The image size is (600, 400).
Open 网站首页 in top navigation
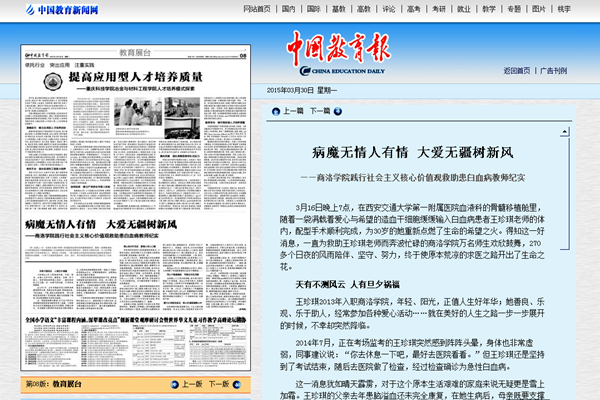coord(256,8)
